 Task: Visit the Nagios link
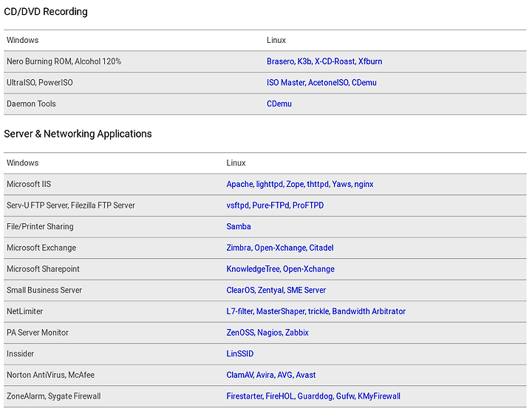(270, 333)
